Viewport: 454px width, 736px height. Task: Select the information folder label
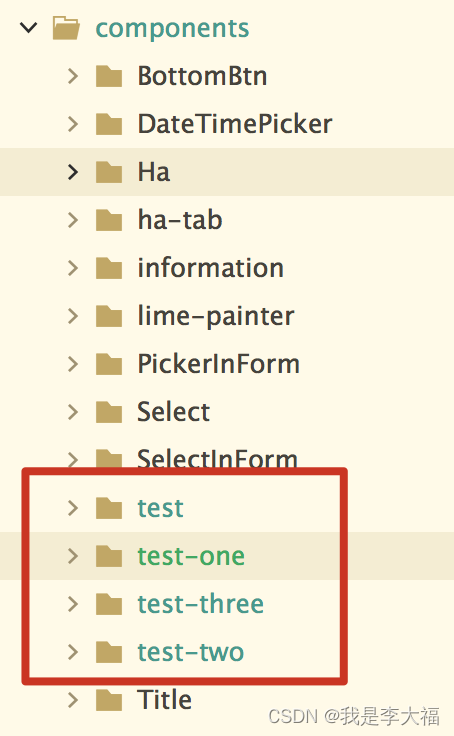[x=210, y=268]
